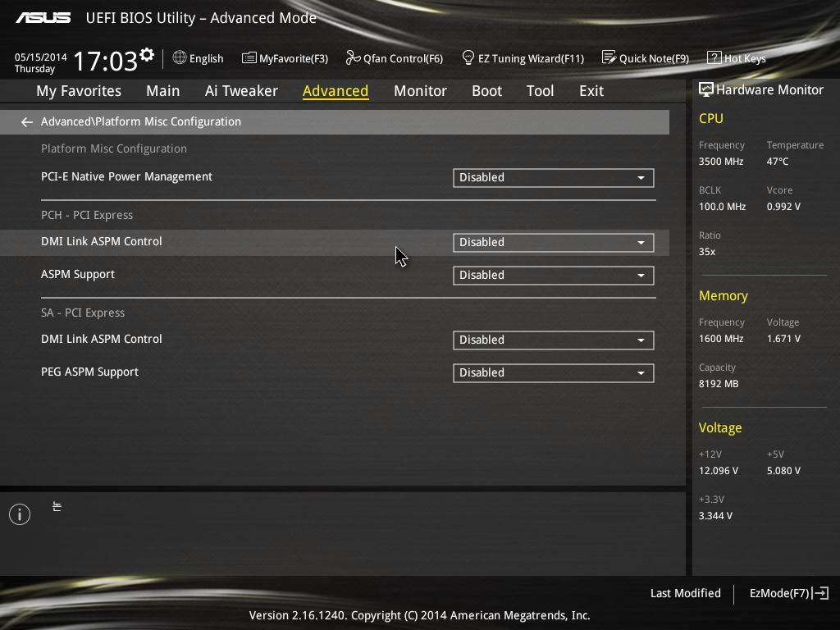Open the Exit tab
Screen dimensions: 840x630
[x=591, y=91]
